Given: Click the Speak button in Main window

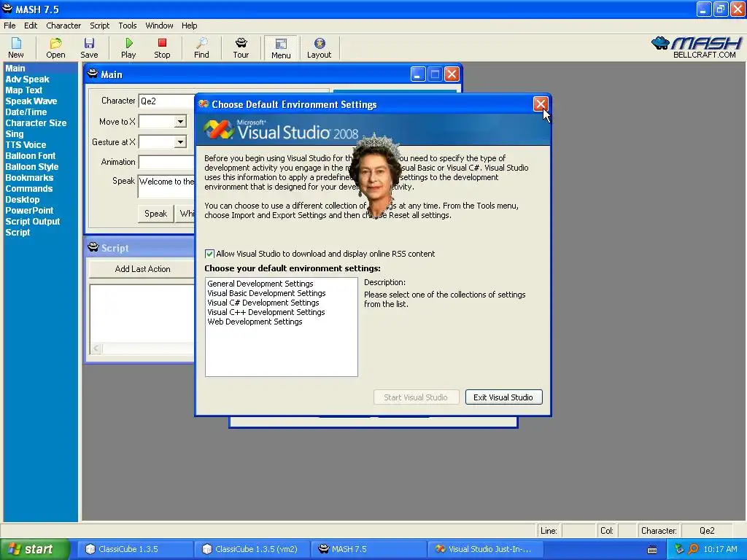Looking at the screenshot, I should (x=156, y=214).
